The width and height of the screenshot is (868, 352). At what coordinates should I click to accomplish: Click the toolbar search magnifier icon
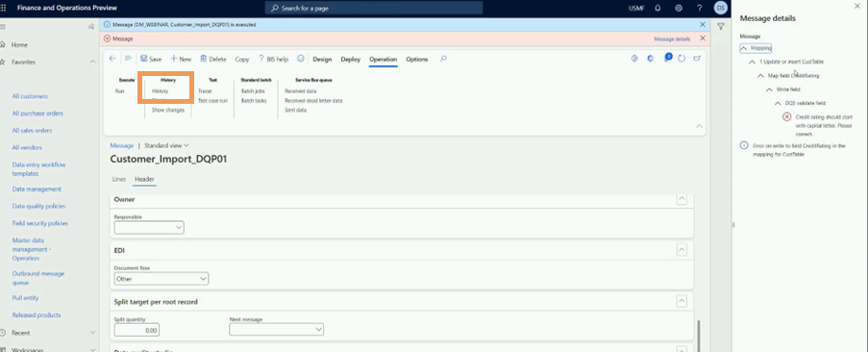pos(443,59)
